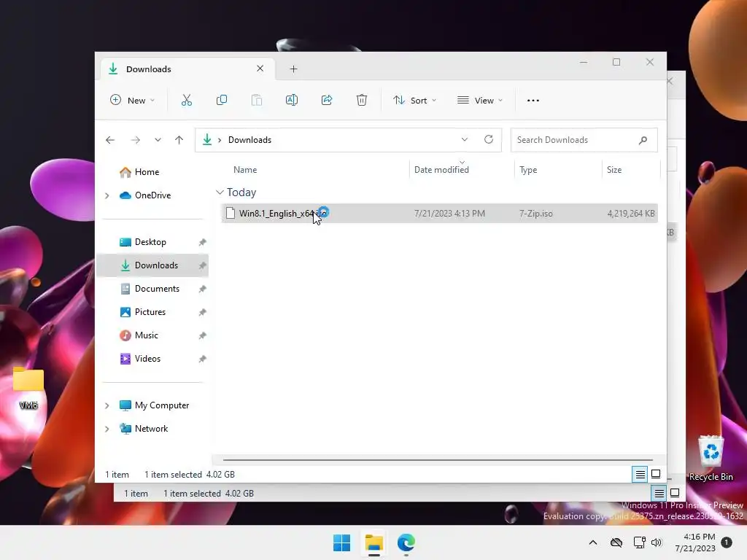
Task: Click the network tray icon
Action: 639,542
